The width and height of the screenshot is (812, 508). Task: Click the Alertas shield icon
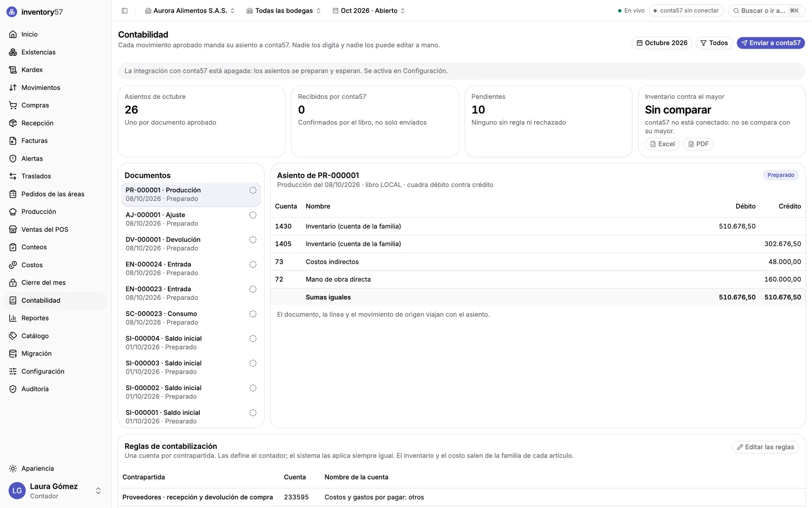tap(13, 158)
